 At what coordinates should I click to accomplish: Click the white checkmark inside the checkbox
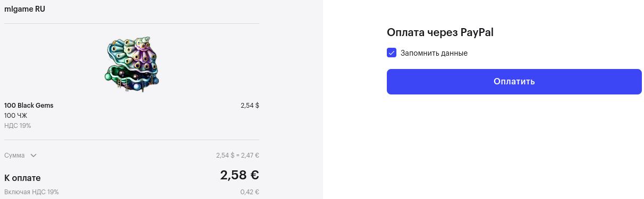click(392, 53)
